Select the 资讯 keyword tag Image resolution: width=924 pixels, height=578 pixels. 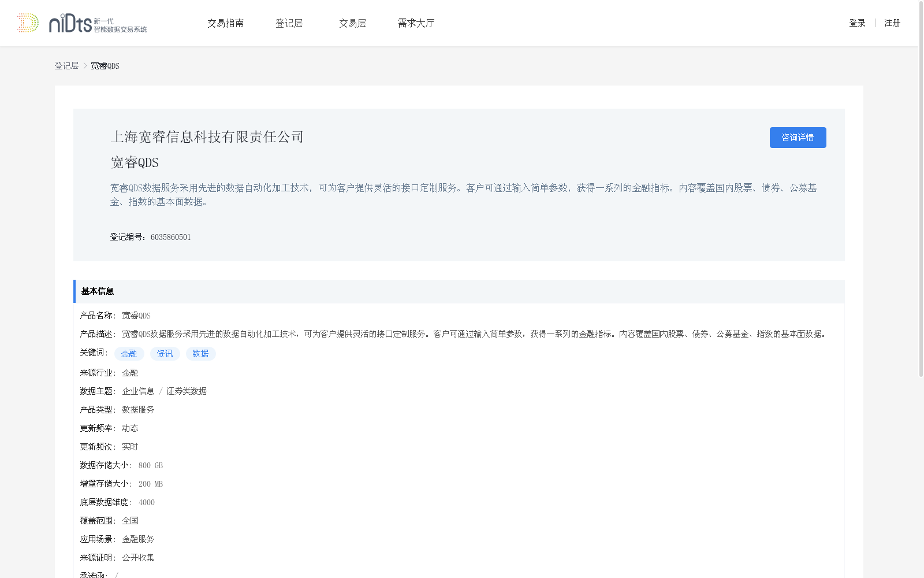click(x=165, y=354)
